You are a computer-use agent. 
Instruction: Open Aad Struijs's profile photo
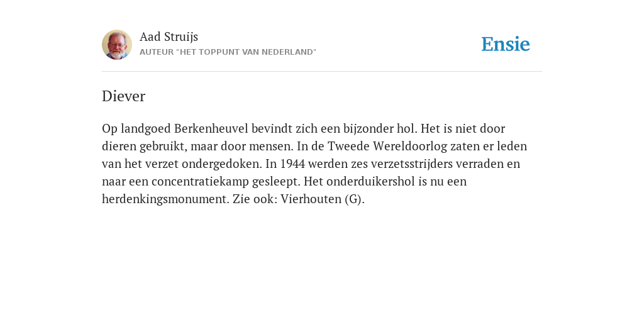(x=117, y=45)
